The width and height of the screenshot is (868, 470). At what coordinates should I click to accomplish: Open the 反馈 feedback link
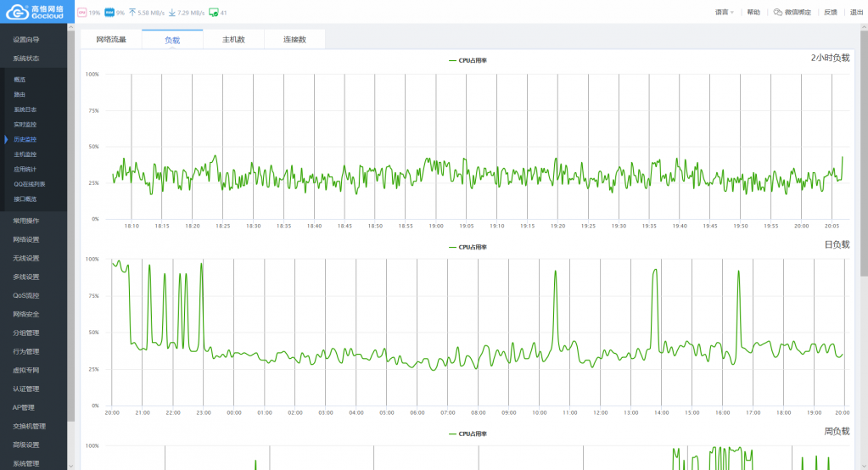[831, 12]
